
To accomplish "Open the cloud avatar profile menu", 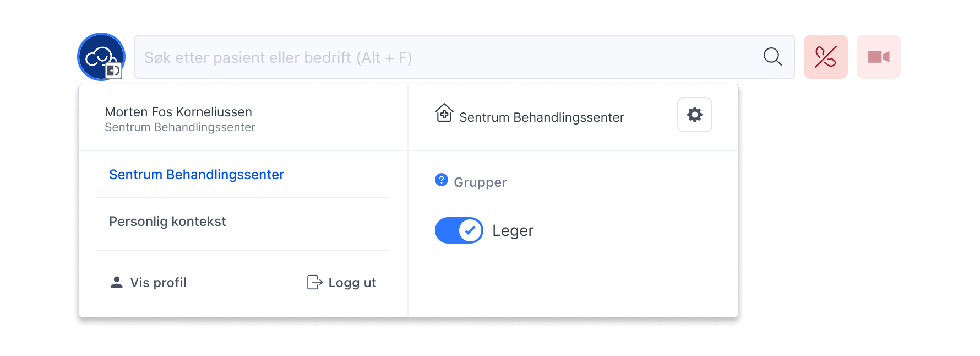I will coord(101,57).
